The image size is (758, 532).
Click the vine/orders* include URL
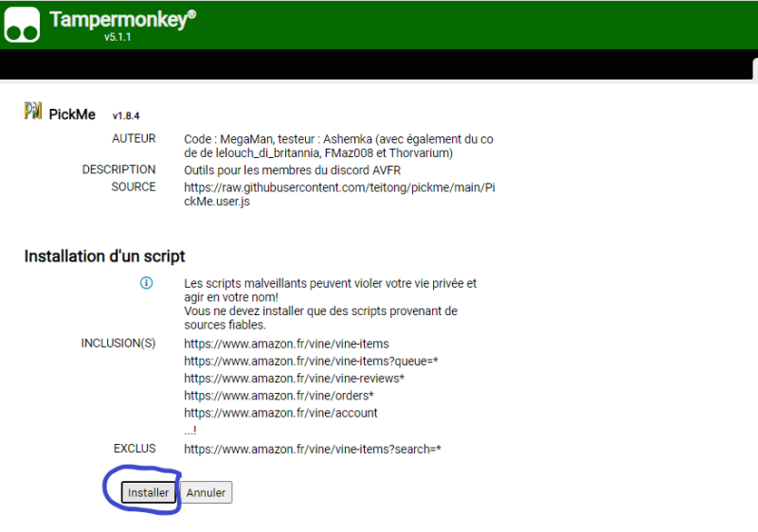click(279, 396)
